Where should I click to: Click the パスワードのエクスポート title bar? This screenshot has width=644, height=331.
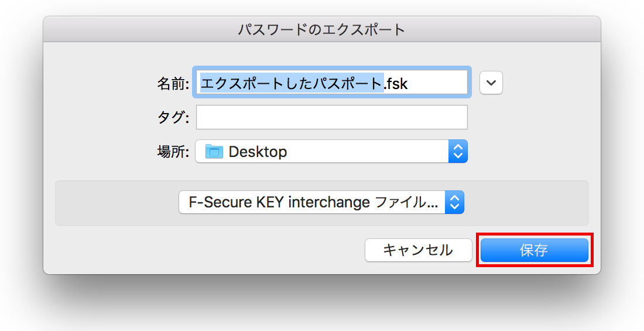click(321, 29)
